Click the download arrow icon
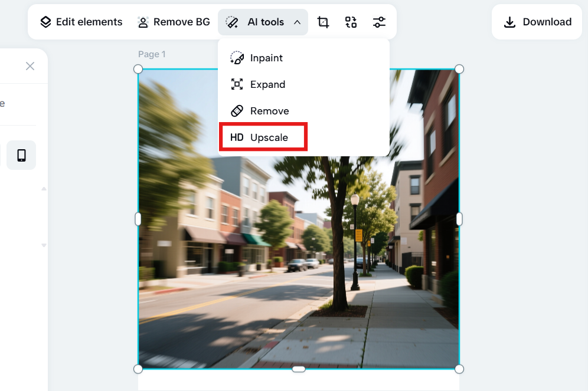This screenshot has width=588, height=391. tap(509, 22)
